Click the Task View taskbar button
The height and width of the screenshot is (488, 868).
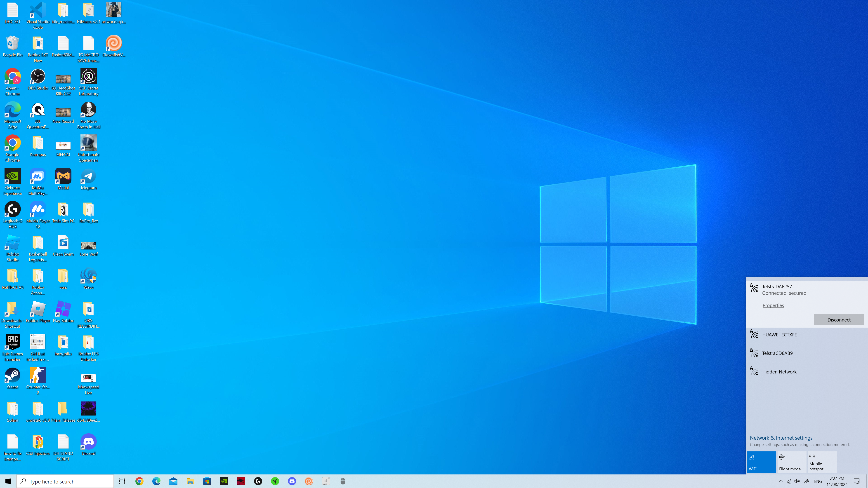[122, 481]
